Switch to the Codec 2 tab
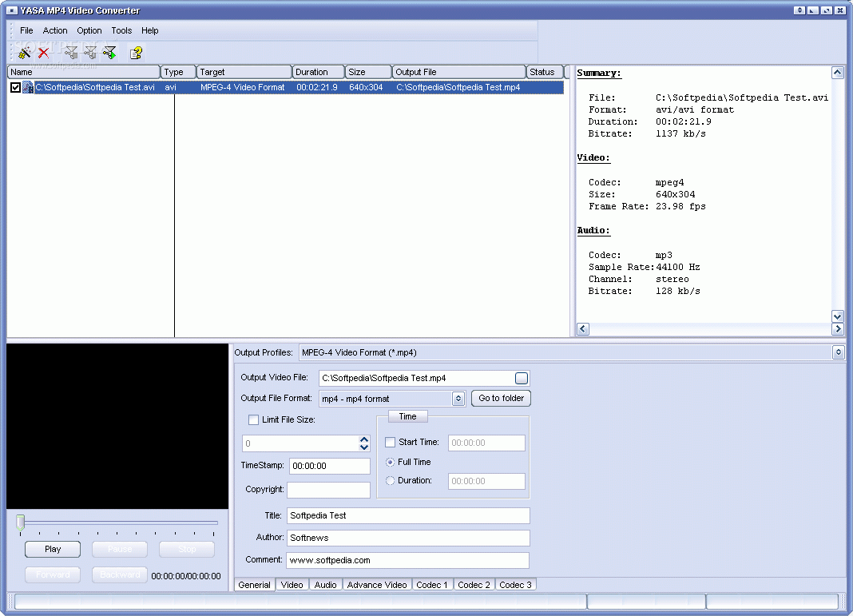This screenshot has width=853, height=616. click(474, 584)
